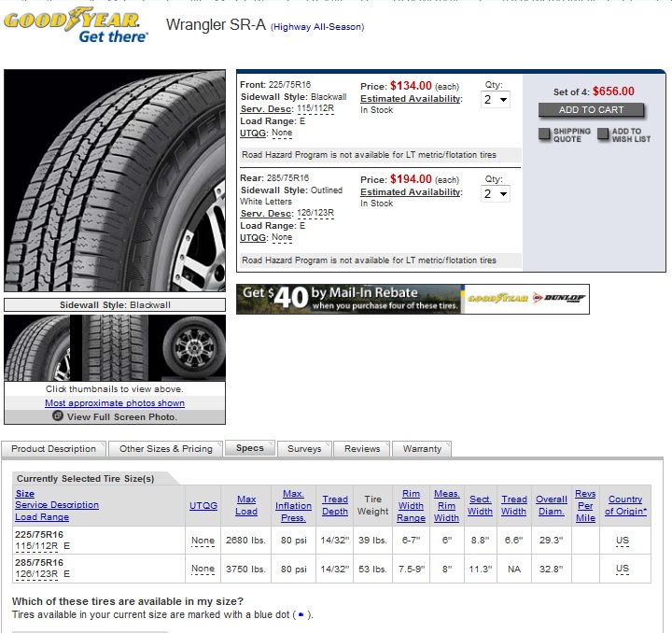Click Load Range header link
The height and width of the screenshot is (633, 672).
pyautogui.click(x=42, y=517)
